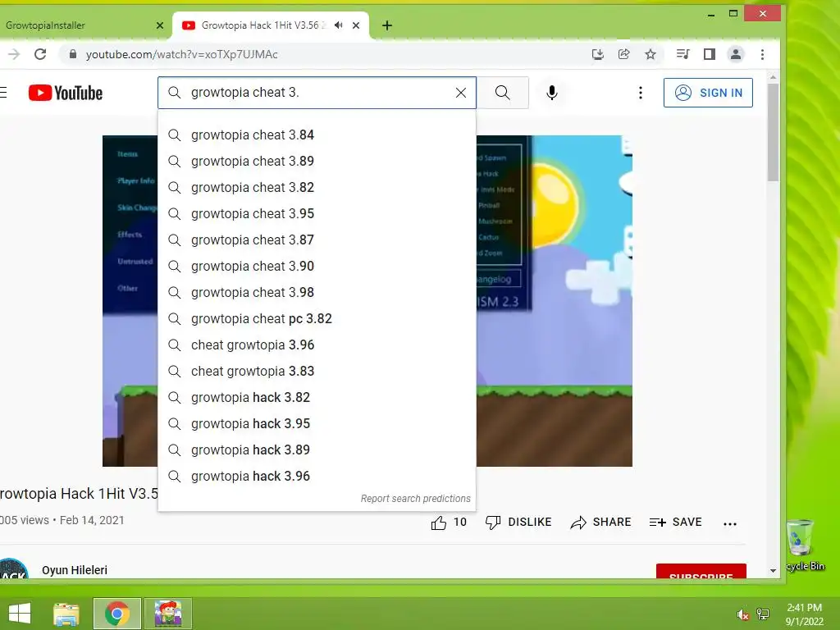Open the Recycle Bin desktop icon
Viewport: 840px width, 630px height.
(x=802, y=545)
